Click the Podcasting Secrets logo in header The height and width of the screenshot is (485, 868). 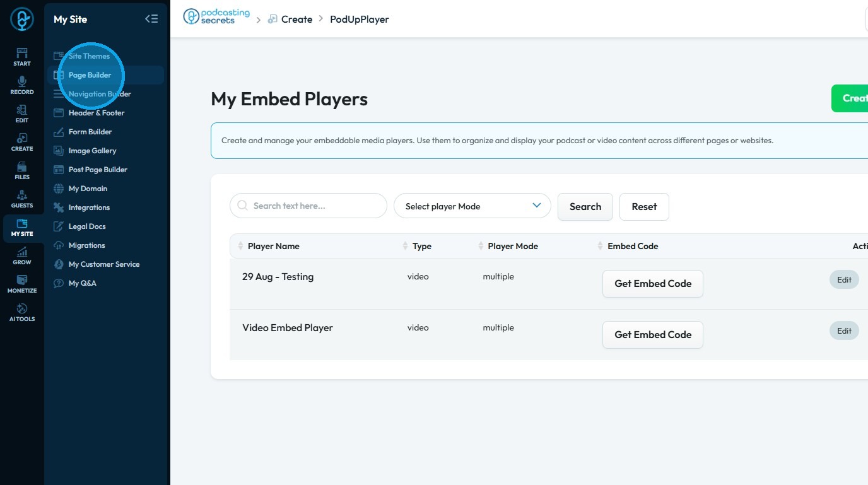216,17
